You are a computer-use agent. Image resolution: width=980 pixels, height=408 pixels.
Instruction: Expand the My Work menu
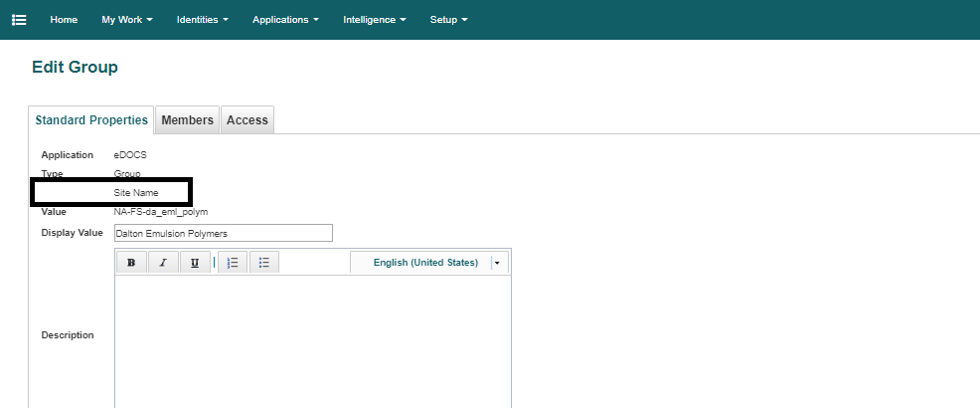[x=126, y=20]
